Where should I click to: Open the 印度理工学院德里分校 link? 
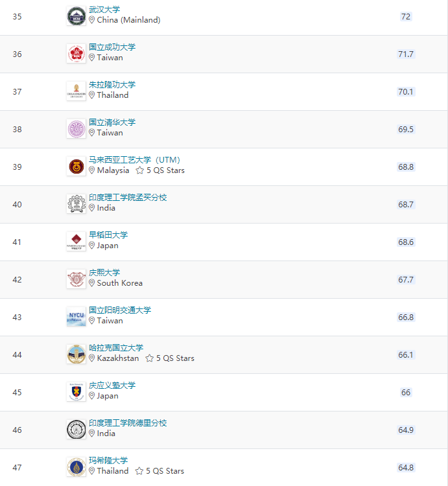[128, 423]
